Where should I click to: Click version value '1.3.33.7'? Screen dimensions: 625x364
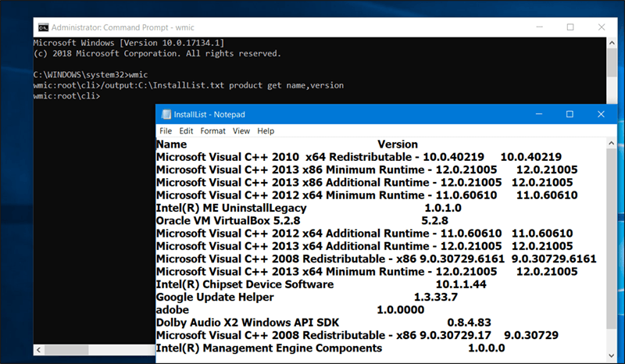coord(436,297)
